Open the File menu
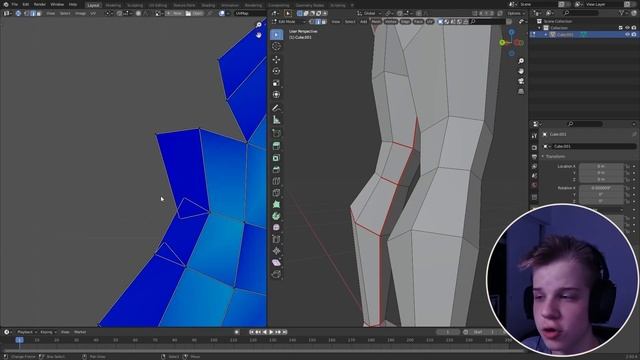The width and height of the screenshot is (640, 360). click(x=15, y=4)
